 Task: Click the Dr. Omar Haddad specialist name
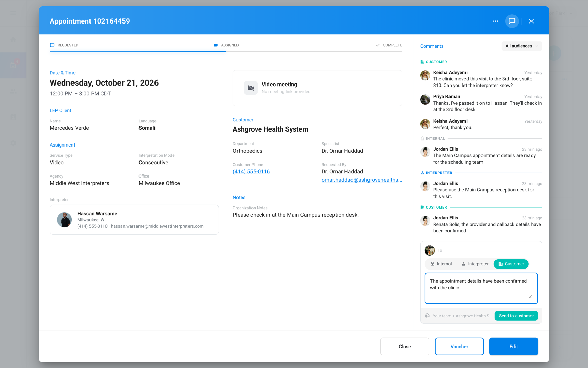pyautogui.click(x=342, y=151)
